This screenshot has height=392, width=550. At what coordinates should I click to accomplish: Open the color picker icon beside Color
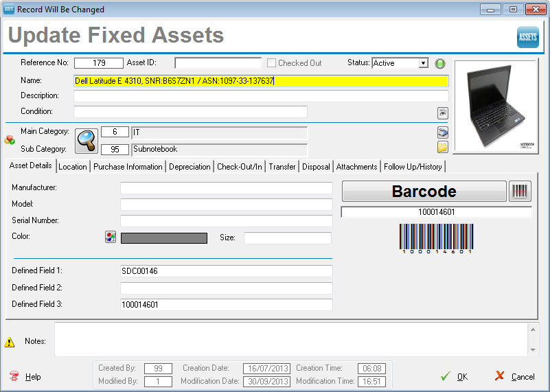[x=111, y=238]
